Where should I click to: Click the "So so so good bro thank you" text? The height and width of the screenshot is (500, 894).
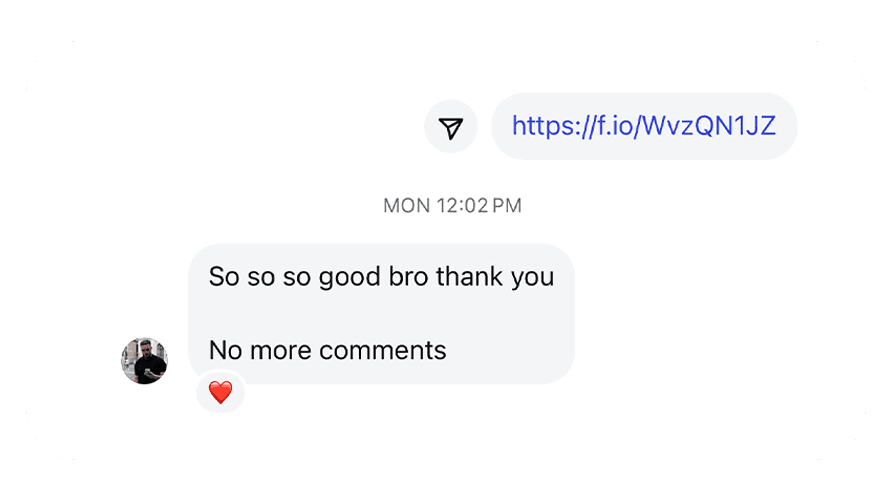click(381, 277)
